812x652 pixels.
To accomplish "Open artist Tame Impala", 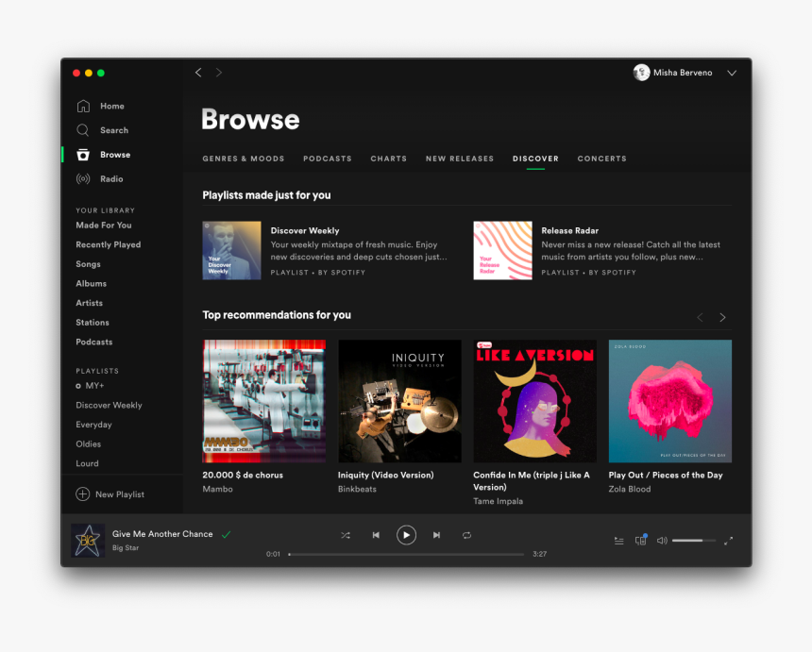I will [x=499, y=501].
